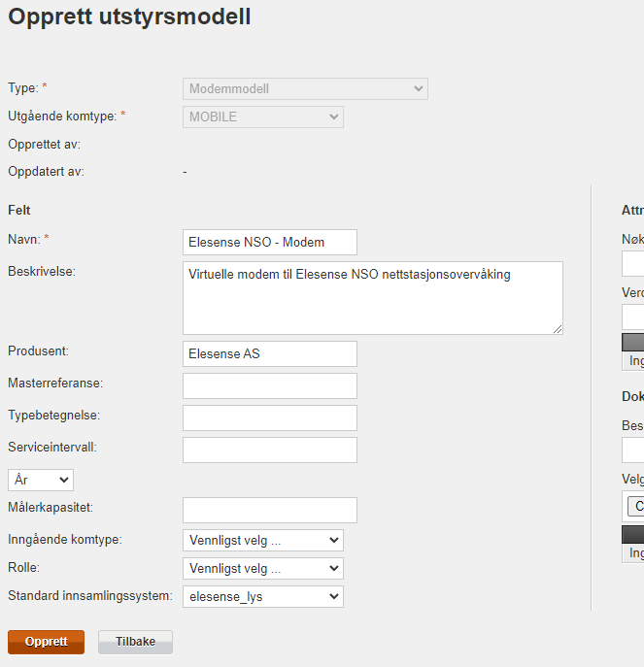Click the attribute key field at right edge

coord(633,264)
